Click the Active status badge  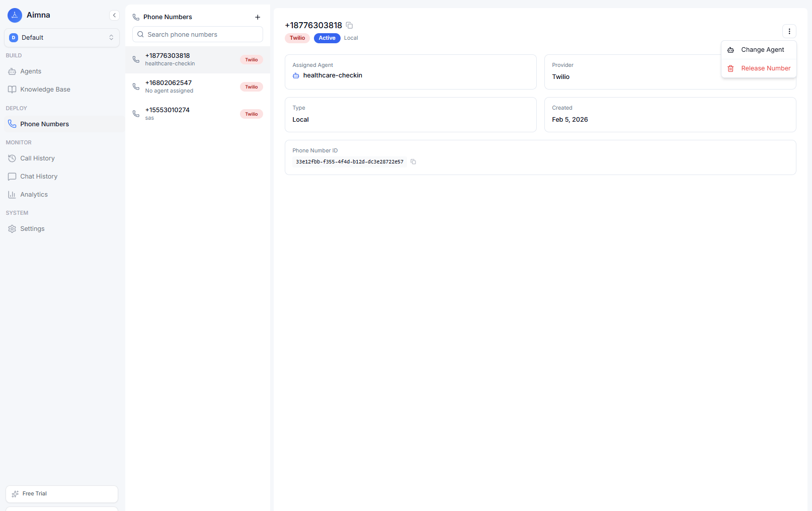[x=327, y=38]
